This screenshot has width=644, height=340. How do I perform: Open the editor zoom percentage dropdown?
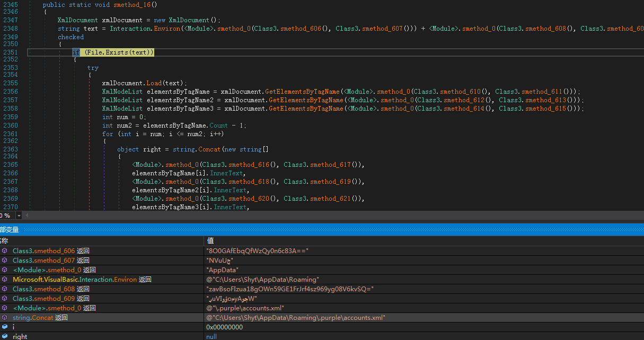19,216
